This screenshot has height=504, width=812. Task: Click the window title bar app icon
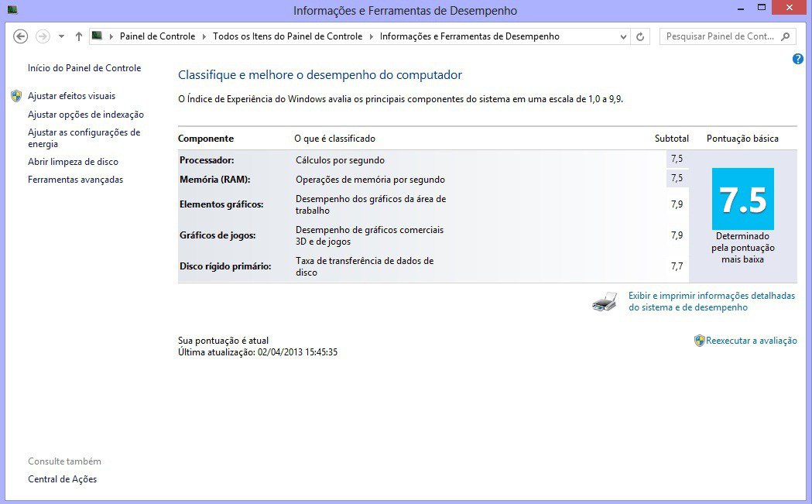click(x=12, y=9)
